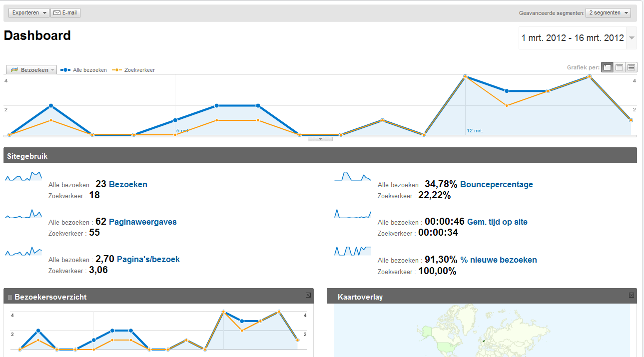
Task: Open the Pagina's/bezoek report link
Action: pos(148,259)
